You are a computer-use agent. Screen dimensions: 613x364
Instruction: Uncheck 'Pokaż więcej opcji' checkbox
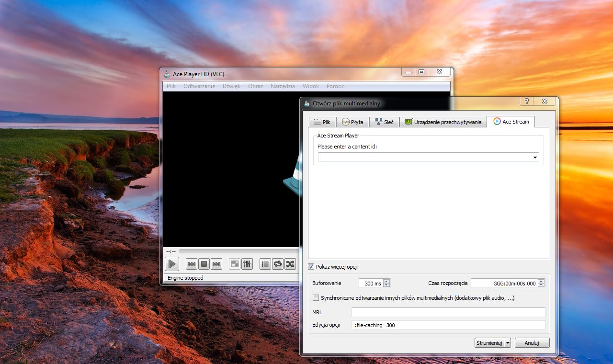[311, 267]
